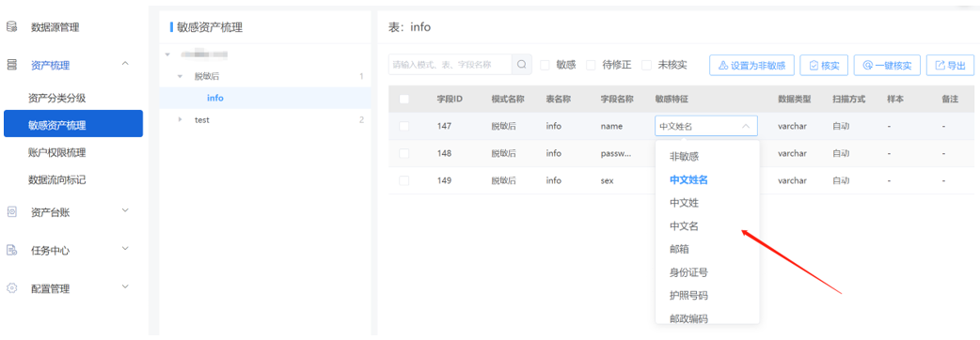Screen dimensions: 980x340
Task: Click the 核实 button
Action: point(824,65)
